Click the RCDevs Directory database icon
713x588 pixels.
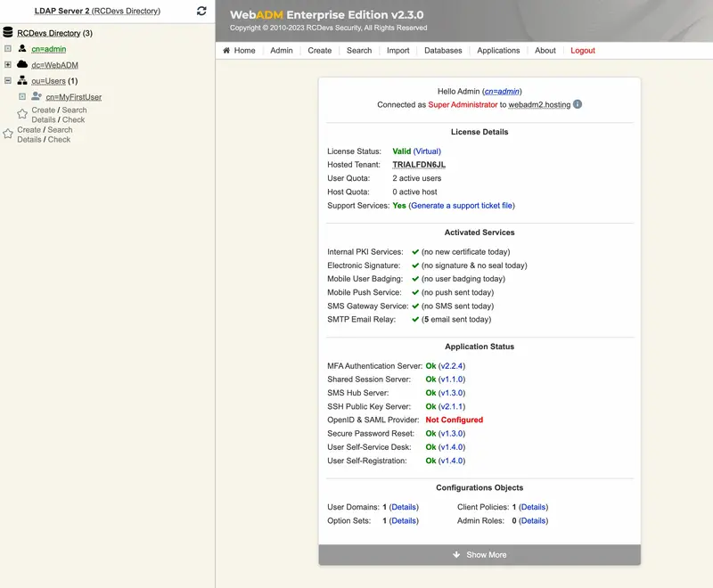(x=8, y=32)
